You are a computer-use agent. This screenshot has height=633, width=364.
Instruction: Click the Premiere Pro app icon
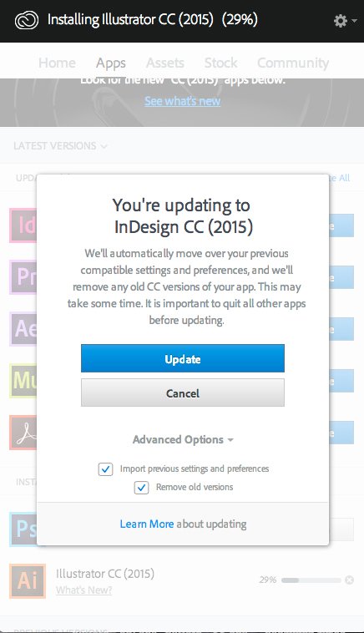[23, 277]
